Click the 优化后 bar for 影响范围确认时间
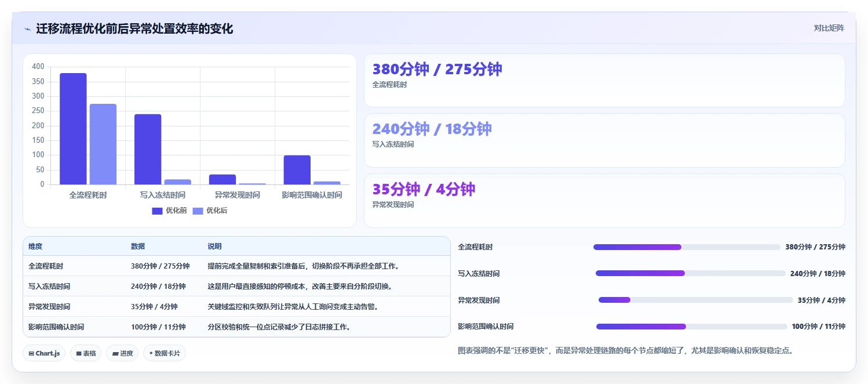The width and height of the screenshot is (868, 384). [x=327, y=183]
